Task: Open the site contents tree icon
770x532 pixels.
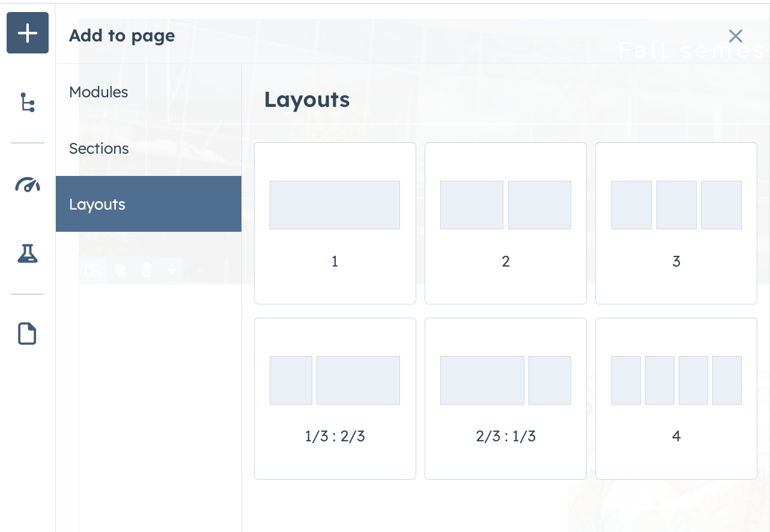Action: click(x=27, y=102)
